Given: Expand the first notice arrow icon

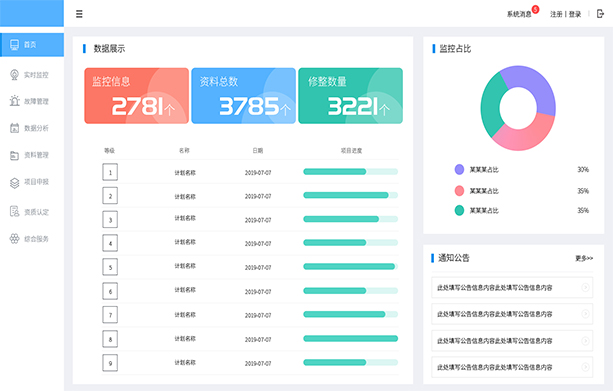Looking at the screenshot, I should coord(585,287).
